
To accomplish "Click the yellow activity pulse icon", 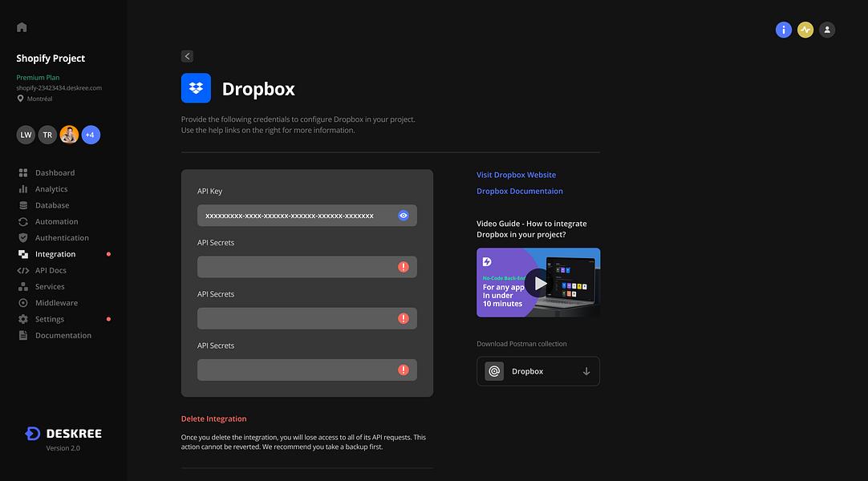I will 805,30.
